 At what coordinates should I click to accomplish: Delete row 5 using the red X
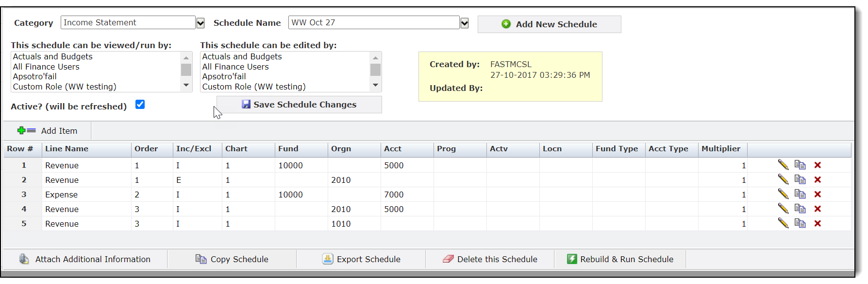click(818, 224)
